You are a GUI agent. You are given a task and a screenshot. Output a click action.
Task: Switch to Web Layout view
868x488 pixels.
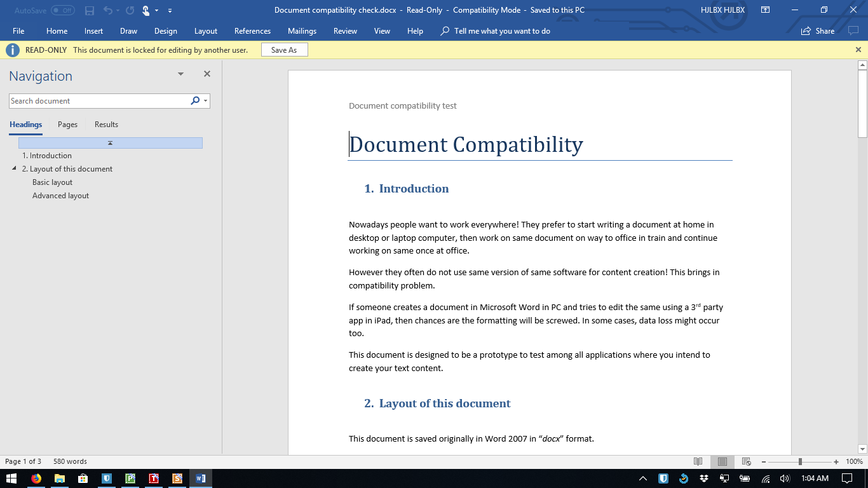[x=747, y=461]
